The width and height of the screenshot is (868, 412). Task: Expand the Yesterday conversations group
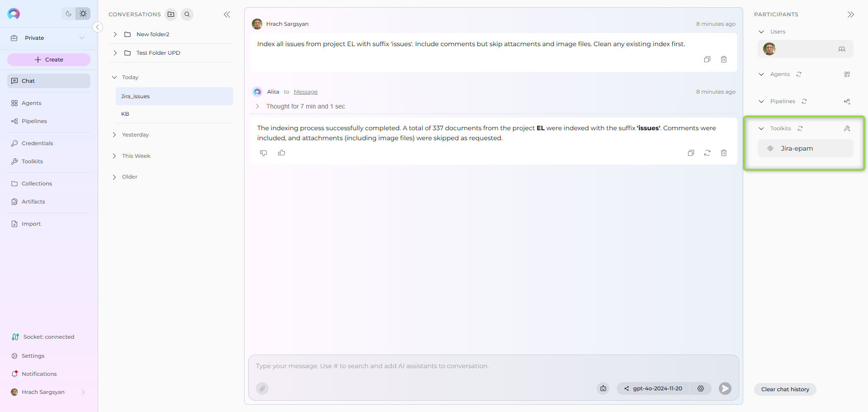[x=114, y=135]
